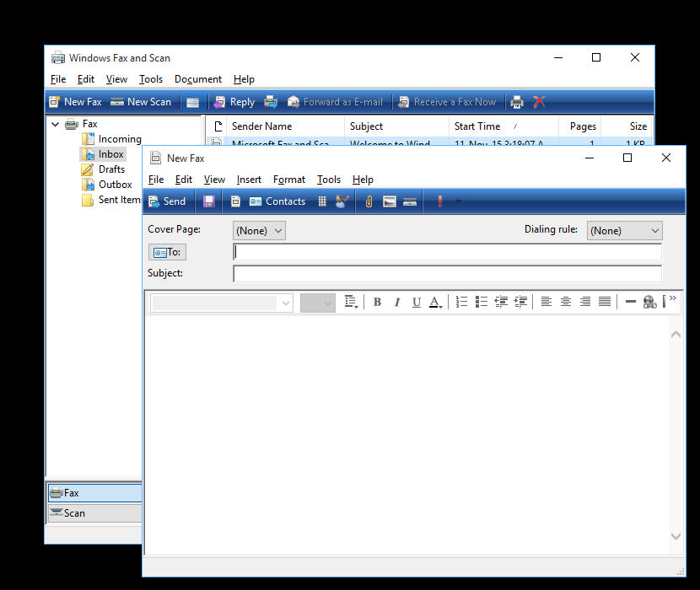
Task: Open the Document menu in Windows Fax and Scan
Action: pos(197,79)
